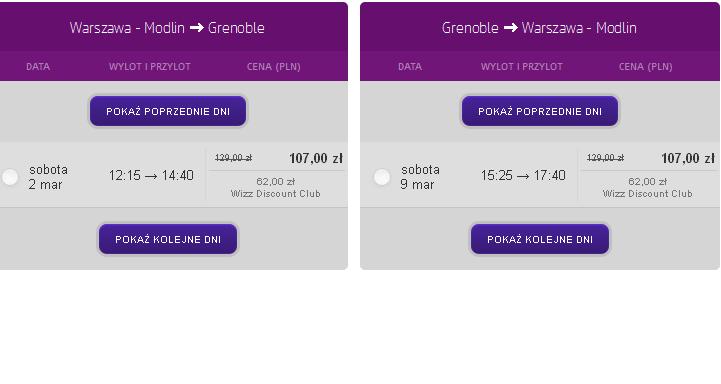
Task: Click 12:15 → 14:40 flight time
Action: pos(151,175)
